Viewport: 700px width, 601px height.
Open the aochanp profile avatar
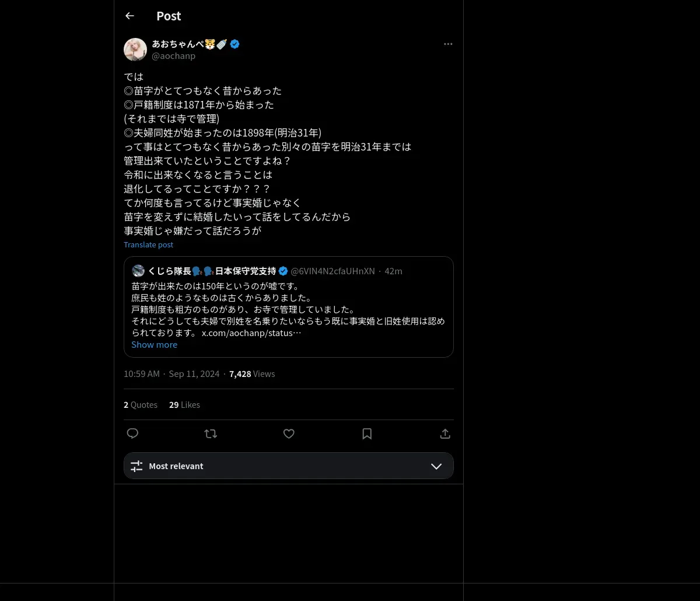[x=135, y=50]
